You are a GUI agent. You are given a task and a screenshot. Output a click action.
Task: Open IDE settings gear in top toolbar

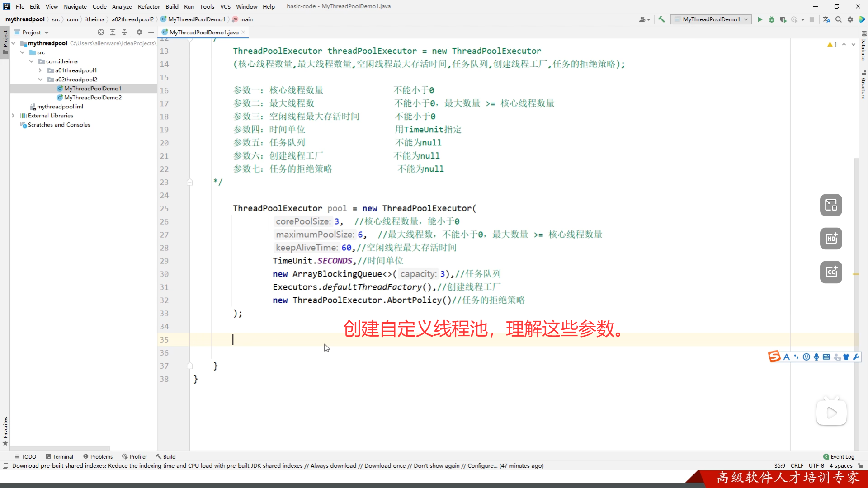click(x=850, y=19)
